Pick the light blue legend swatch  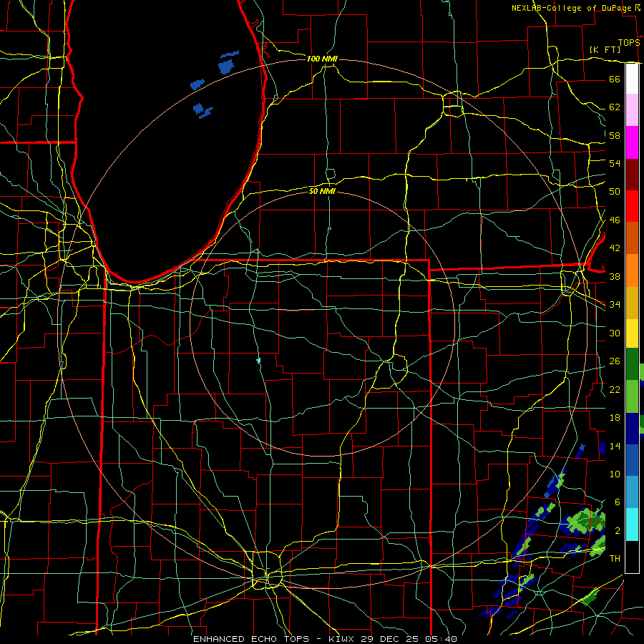click(632, 492)
